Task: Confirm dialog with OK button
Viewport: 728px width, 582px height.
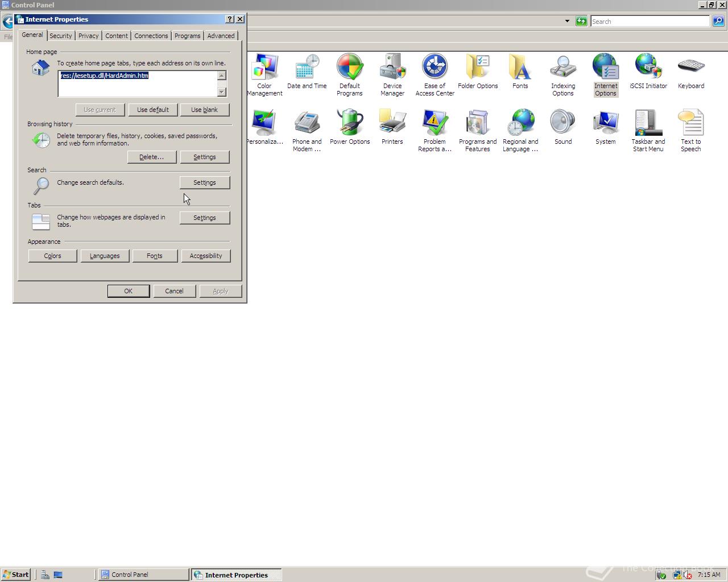Action: coord(129,291)
